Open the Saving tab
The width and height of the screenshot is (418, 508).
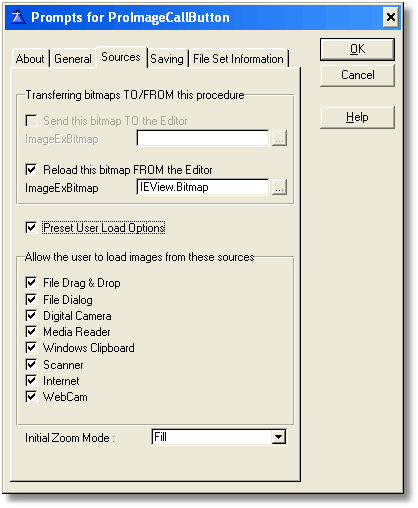pos(167,59)
